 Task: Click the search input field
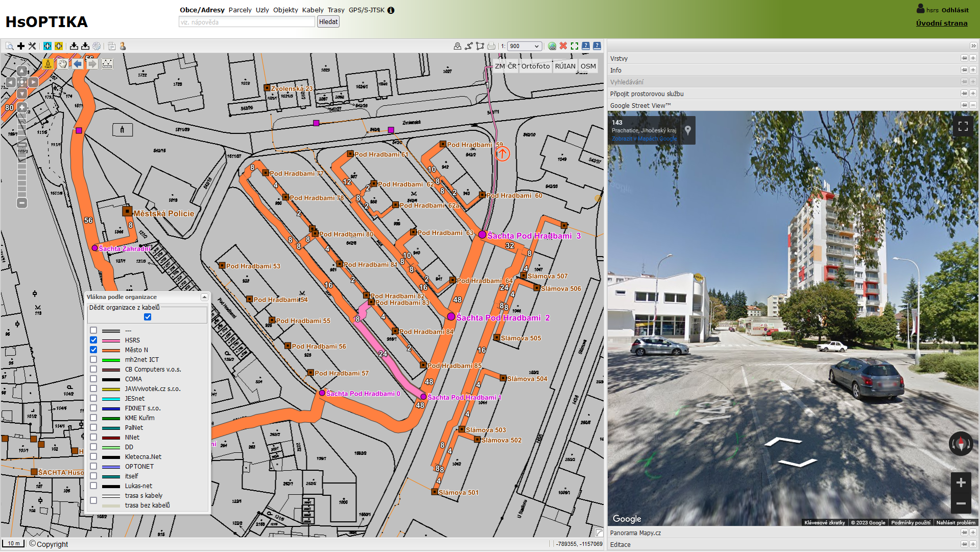click(x=247, y=22)
